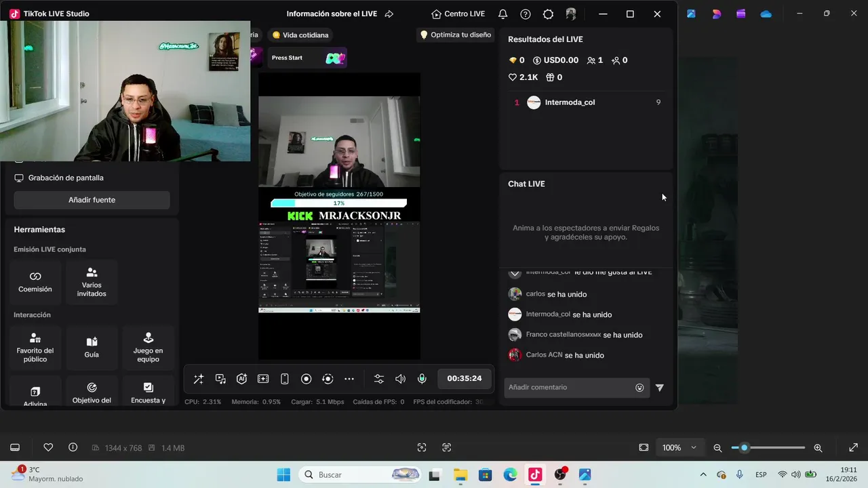Open the Adivina tool
Viewport: 868px width, 488px height.
(35, 392)
